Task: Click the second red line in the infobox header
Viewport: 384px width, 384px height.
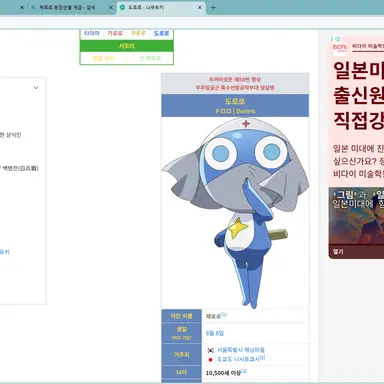Action: 235,88
